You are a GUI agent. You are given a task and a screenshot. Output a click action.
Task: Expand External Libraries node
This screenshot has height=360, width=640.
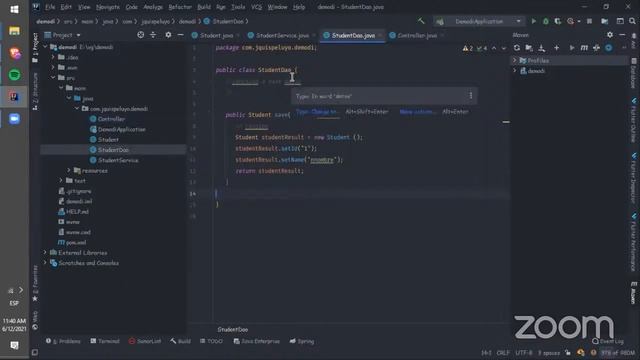coord(45,253)
